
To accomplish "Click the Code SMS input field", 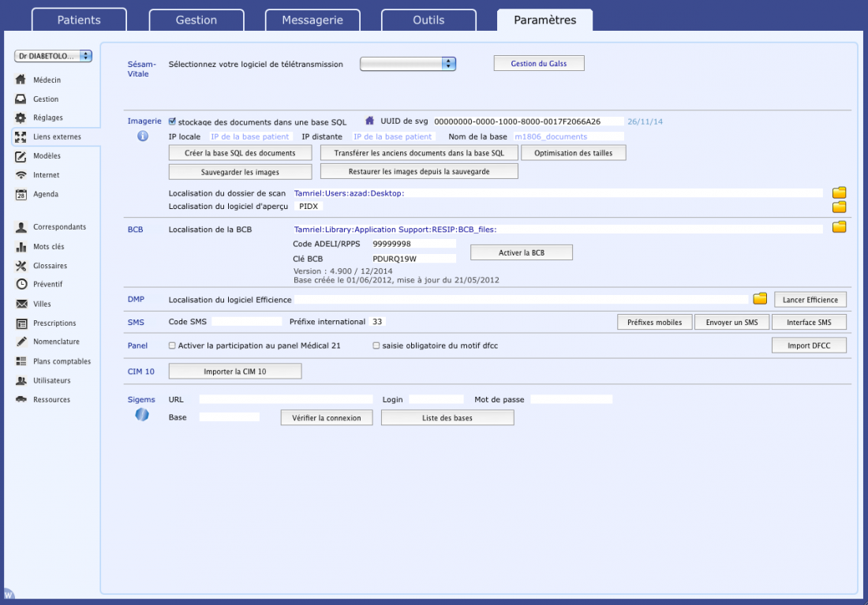I will [x=247, y=322].
